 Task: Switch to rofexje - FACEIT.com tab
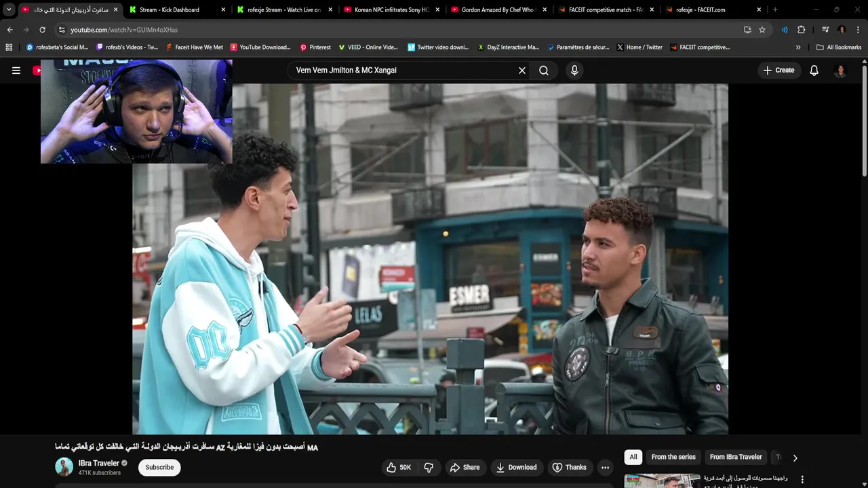pos(713,9)
